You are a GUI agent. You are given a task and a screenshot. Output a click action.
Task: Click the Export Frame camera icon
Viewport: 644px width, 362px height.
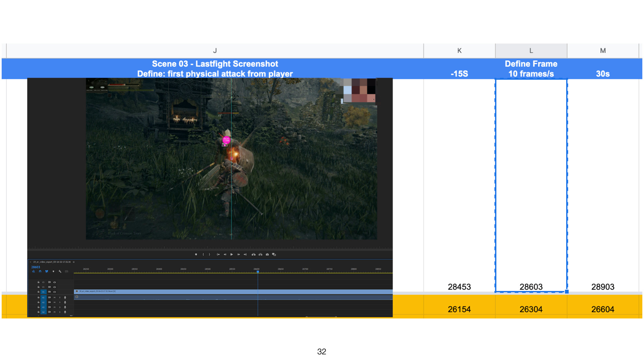pos(267,254)
